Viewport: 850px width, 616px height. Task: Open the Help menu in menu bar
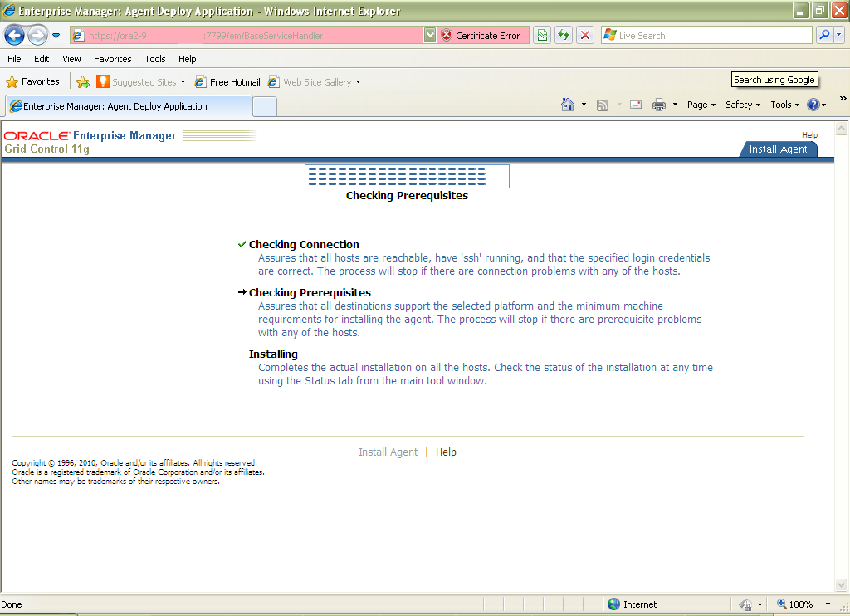(188, 59)
